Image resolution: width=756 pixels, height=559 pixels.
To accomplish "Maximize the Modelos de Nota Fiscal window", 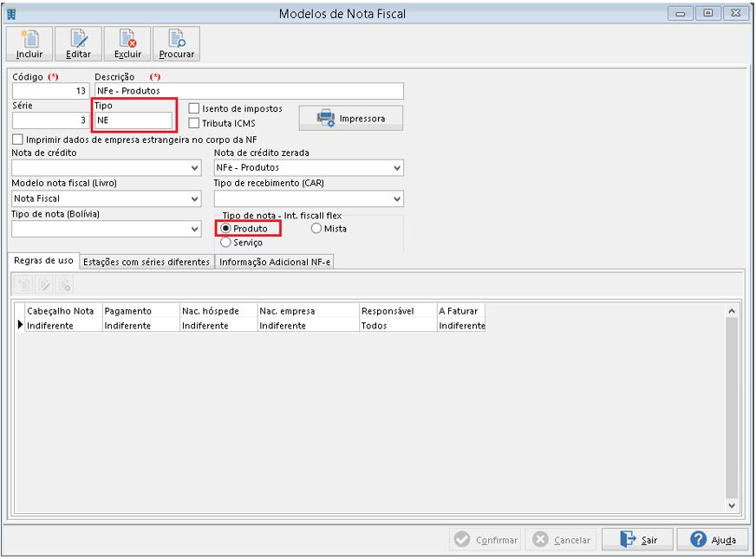I will click(707, 14).
